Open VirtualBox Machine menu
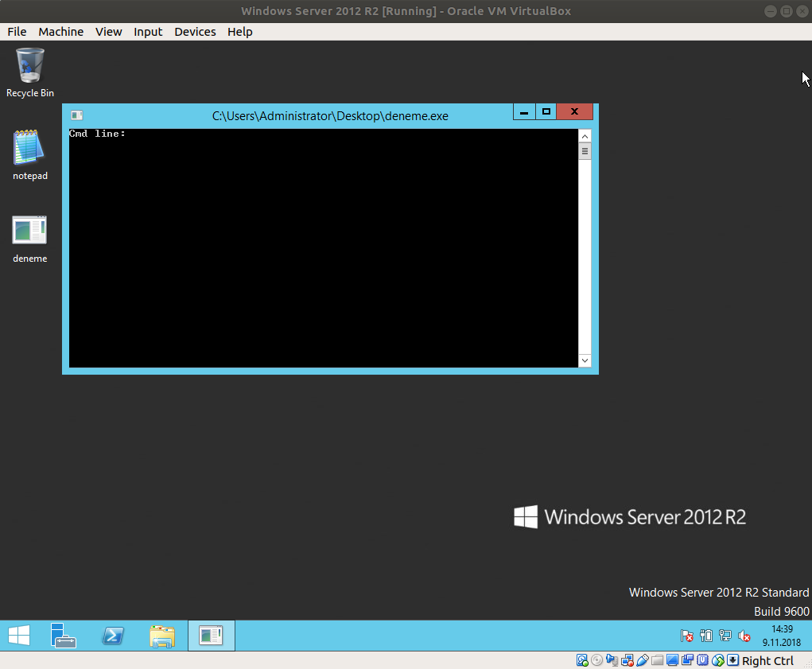812x669 pixels. click(x=60, y=32)
